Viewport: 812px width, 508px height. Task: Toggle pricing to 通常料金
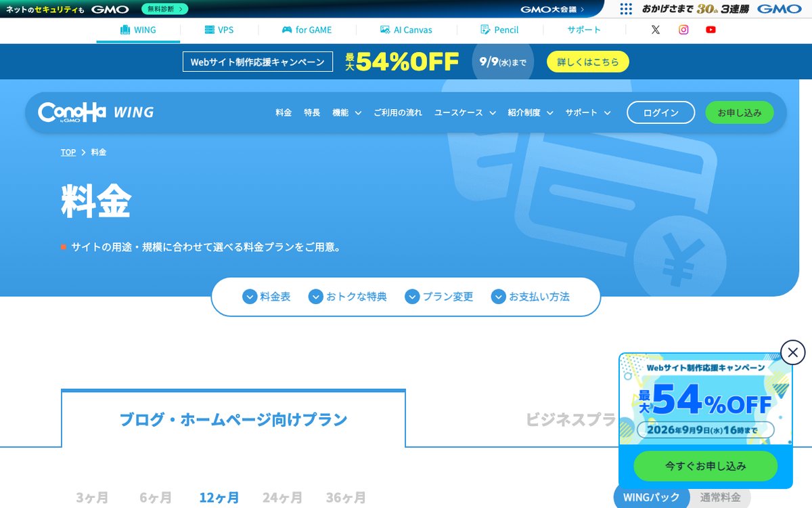[721, 497]
